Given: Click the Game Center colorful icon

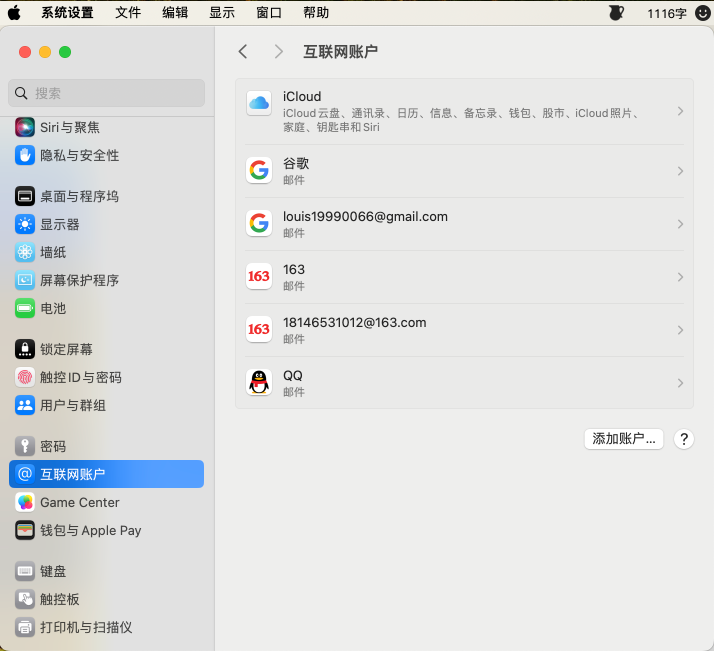Looking at the screenshot, I should coord(25,502).
